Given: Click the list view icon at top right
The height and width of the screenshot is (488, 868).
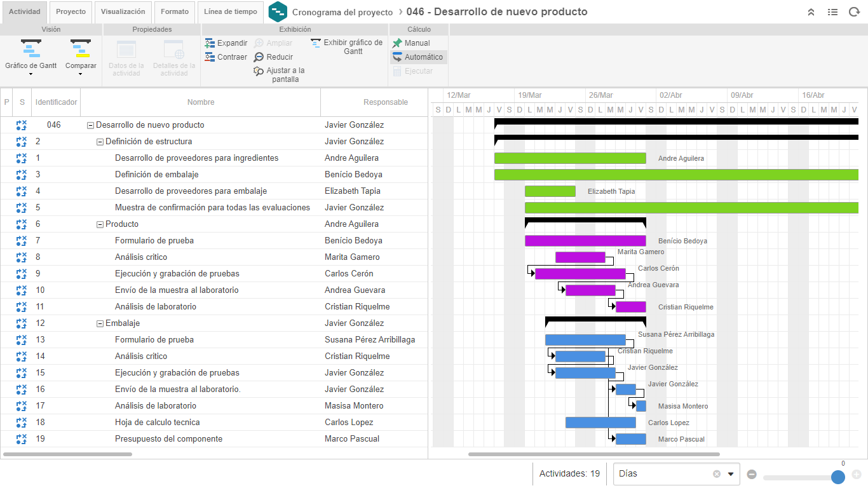Looking at the screenshot, I should tap(832, 12).
